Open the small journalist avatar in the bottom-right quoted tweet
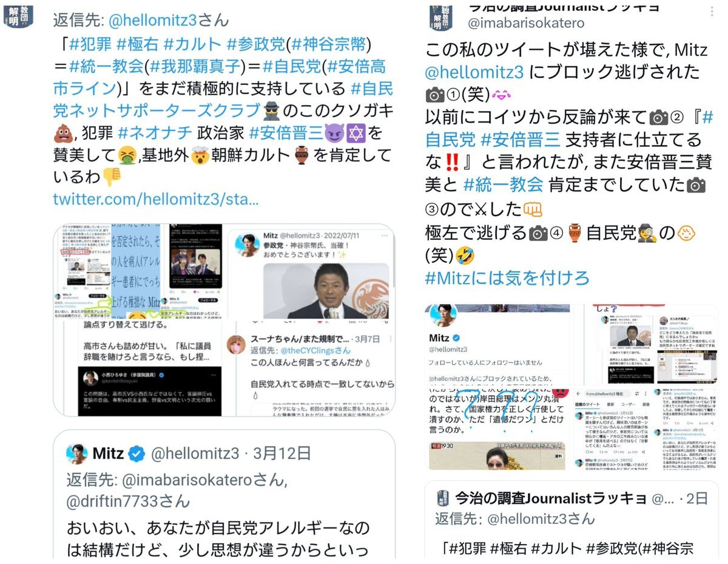Screen dimensions: 728x564 click(442, 498)
